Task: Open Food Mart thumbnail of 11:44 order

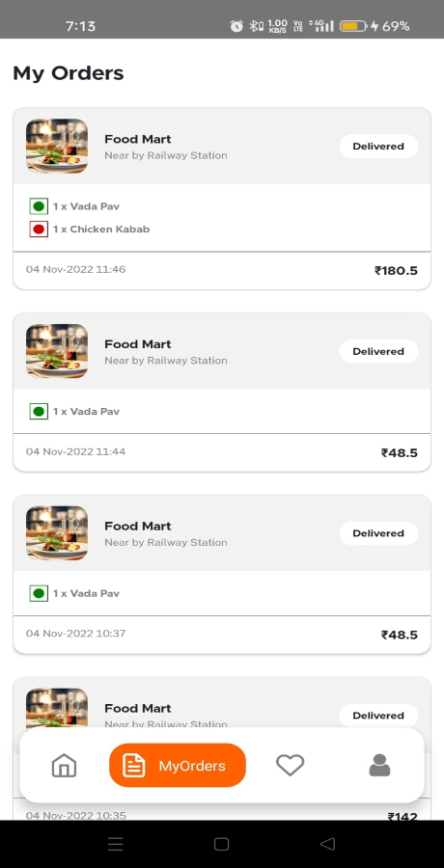Action: tap(57, 351)
